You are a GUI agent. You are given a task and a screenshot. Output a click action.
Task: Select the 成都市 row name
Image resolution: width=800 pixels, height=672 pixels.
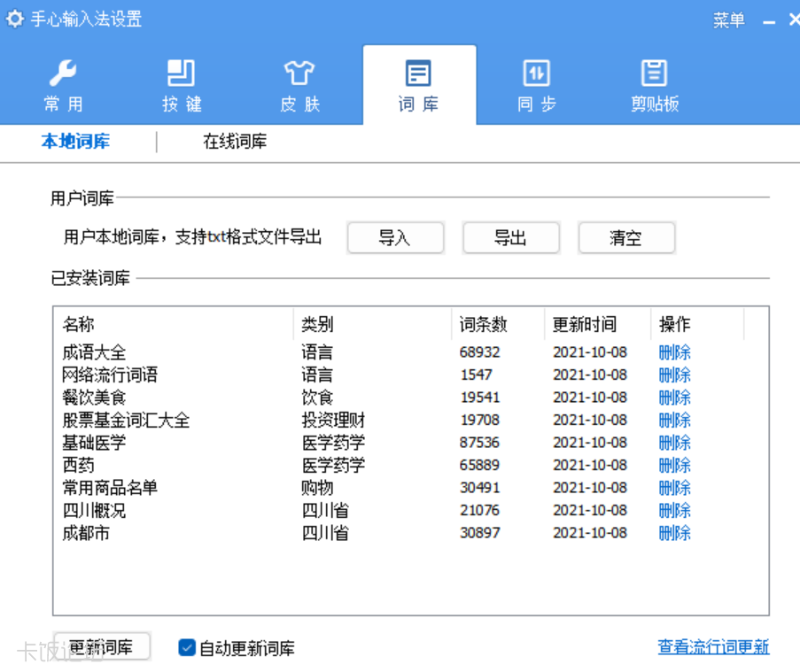86,533
